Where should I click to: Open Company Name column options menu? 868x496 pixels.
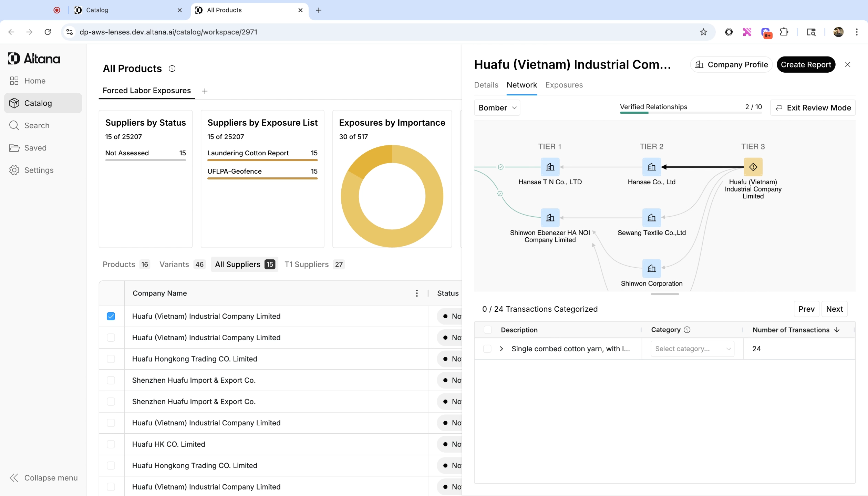[417, 293]
